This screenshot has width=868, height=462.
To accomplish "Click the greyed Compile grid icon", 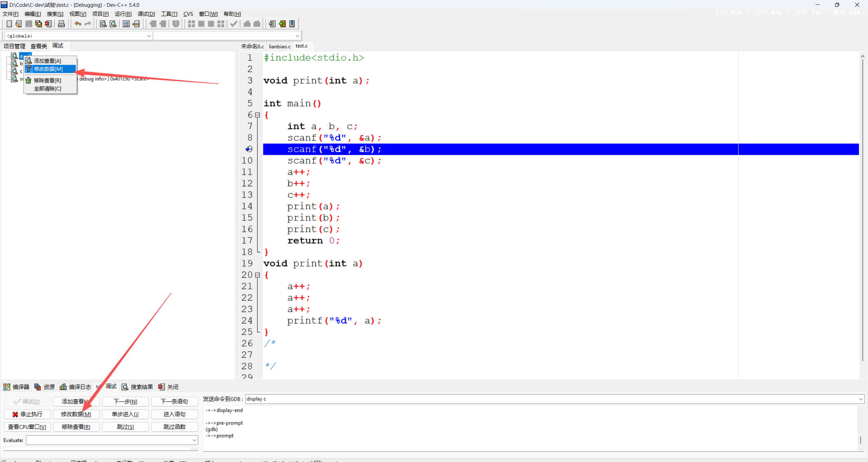I will [192, 24].
